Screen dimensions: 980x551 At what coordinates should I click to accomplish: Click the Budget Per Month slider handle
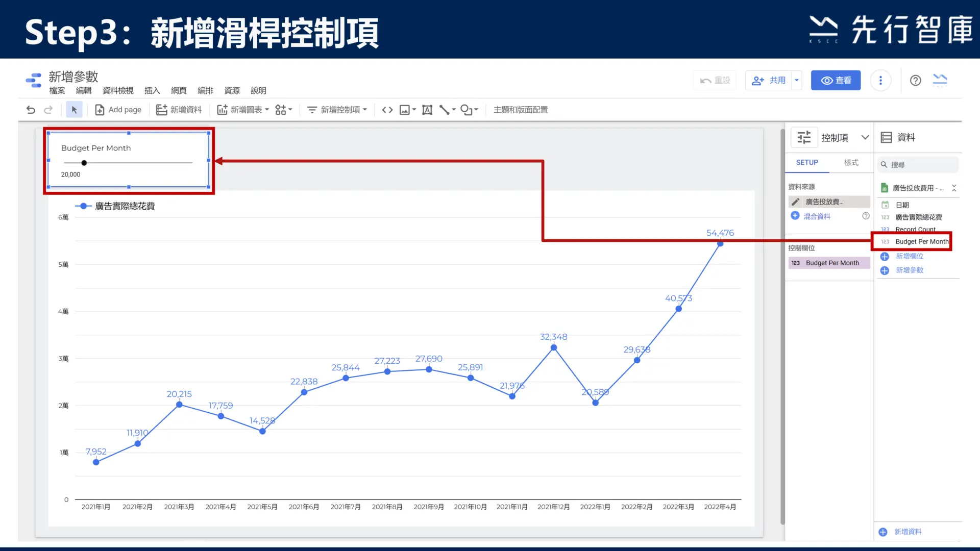pyautogui.click(x=84, y=163)
